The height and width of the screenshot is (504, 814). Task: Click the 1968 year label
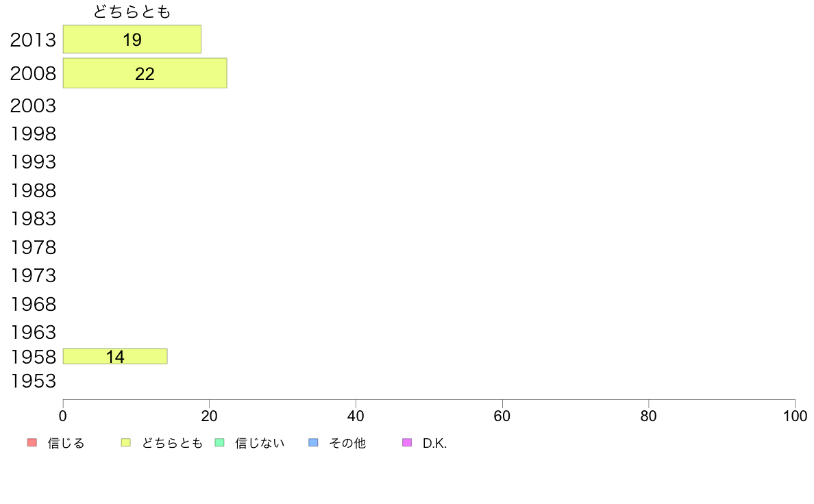(x=33, y=304)
